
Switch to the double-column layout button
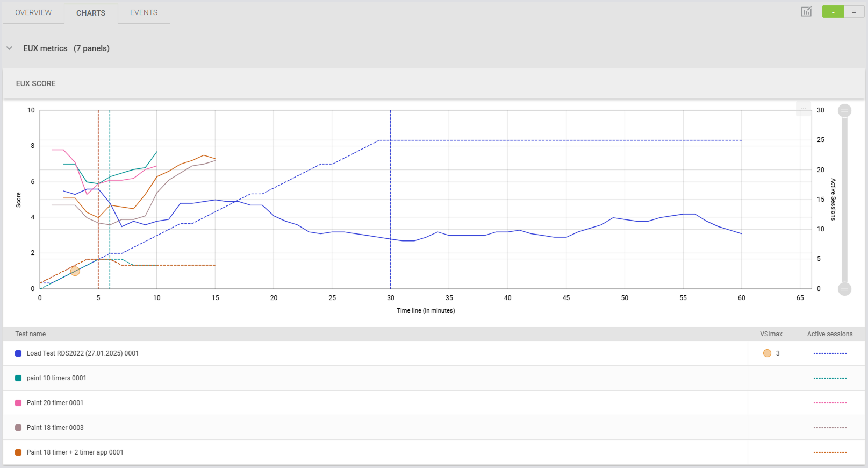coord(853,12)
